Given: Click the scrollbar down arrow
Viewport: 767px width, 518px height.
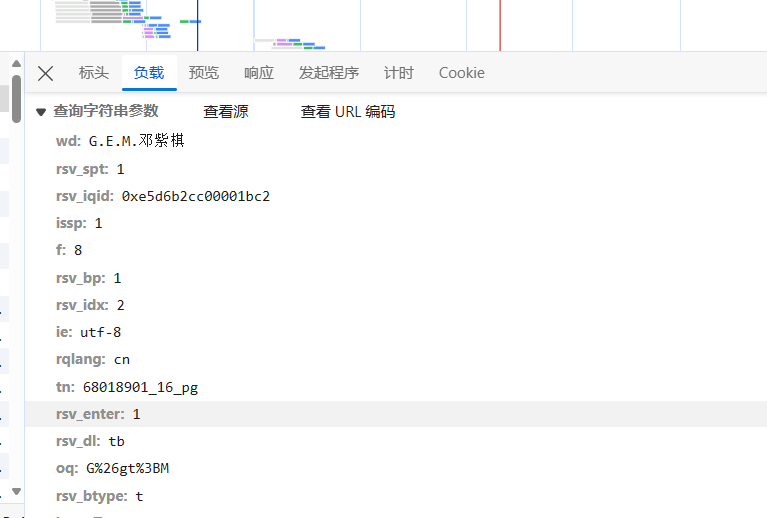Looking at the screenshot, I should [16, 491].
